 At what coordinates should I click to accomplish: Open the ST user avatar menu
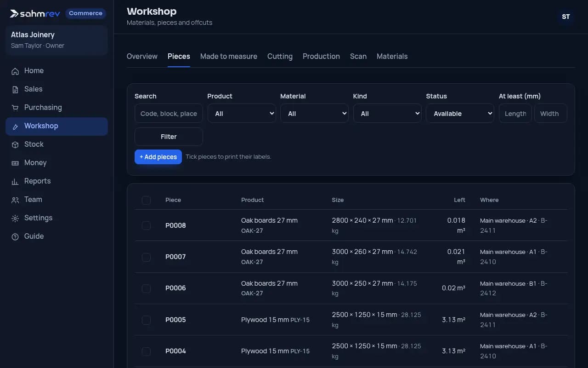pos(566,17)
